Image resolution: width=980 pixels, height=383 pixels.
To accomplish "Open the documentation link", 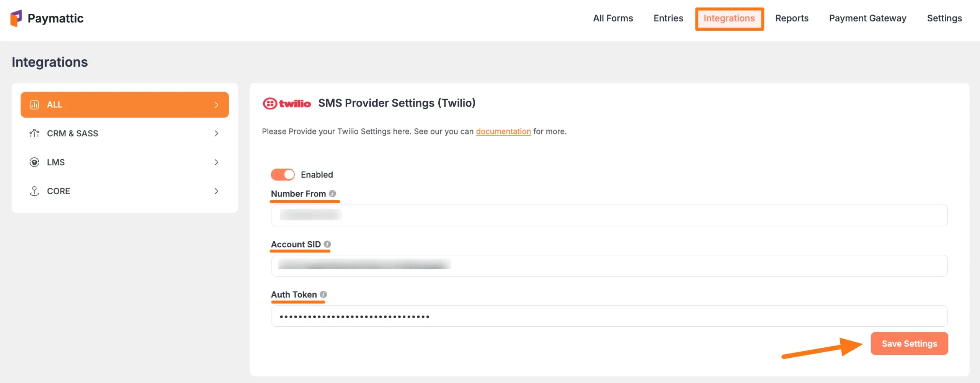I will click(x=503, y=131).
